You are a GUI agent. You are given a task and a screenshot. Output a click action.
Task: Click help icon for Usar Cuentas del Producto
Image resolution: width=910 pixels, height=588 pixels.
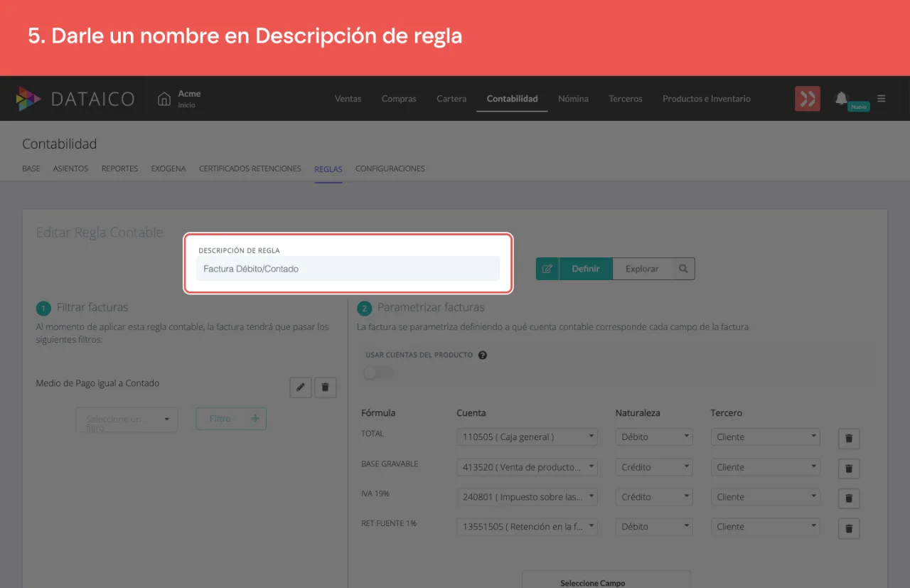point(483,355)
